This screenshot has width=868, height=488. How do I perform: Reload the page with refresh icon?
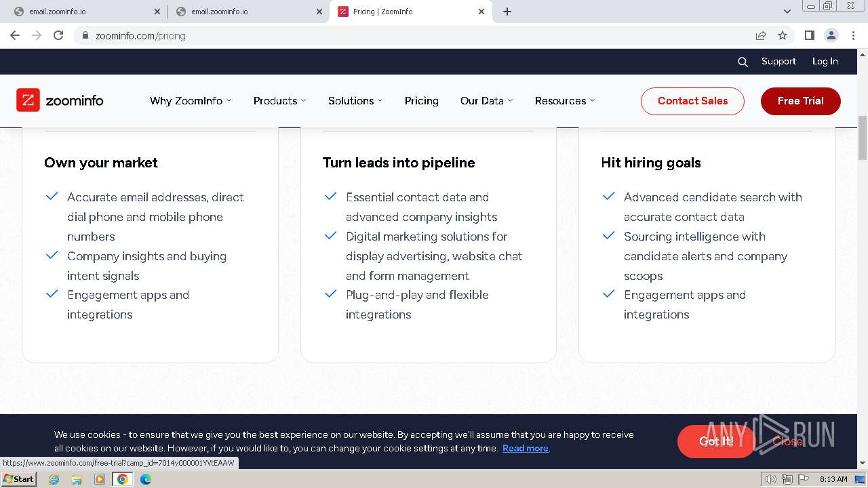58,35
